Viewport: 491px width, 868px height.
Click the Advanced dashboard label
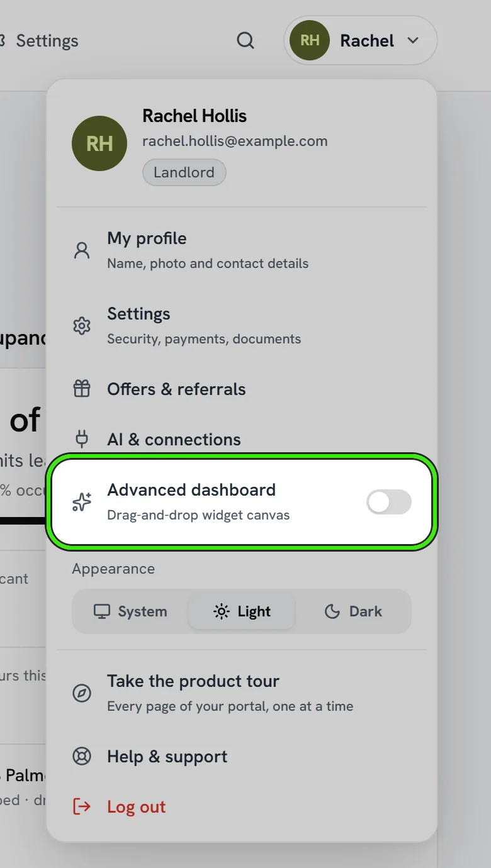pos(191,490)
